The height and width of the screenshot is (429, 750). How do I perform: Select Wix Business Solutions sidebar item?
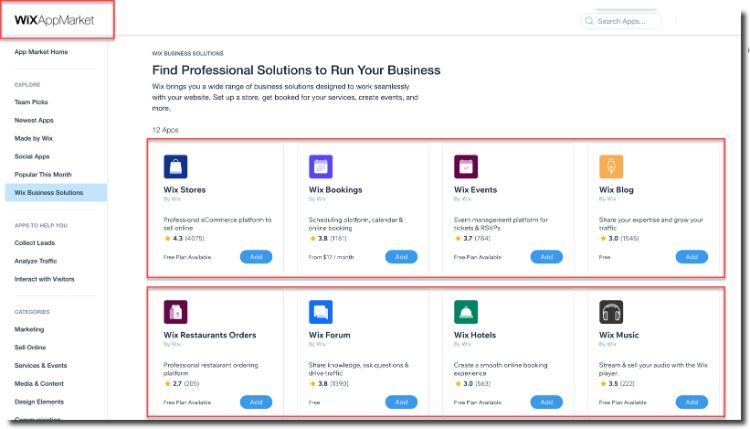(56, 192)
